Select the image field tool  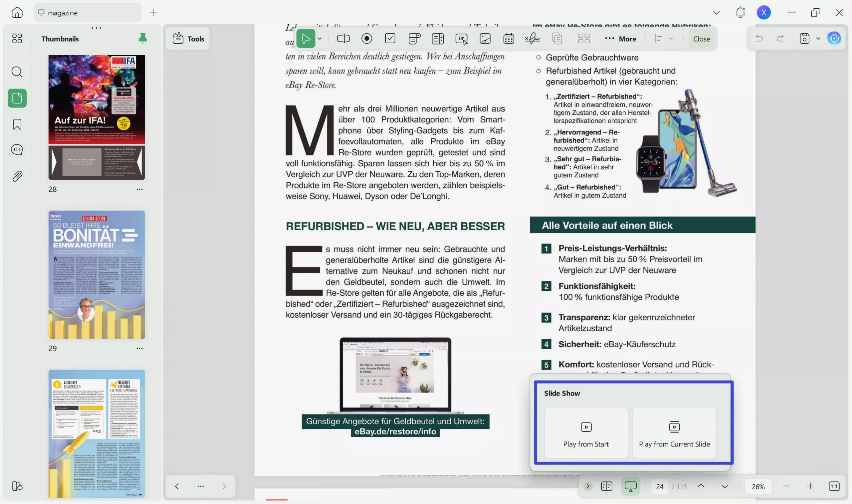click(485, 38)
